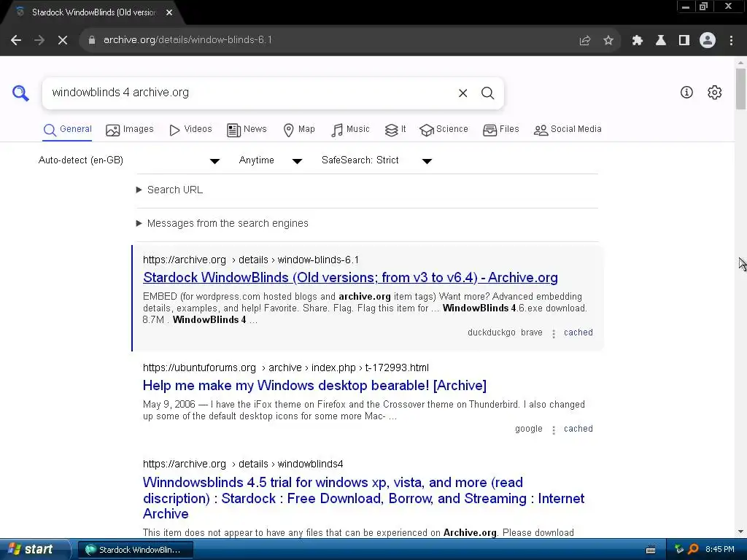The image size is (747, 560).
Task: Close the Stardock WindowBlinds browser tab
Action: 169,12
